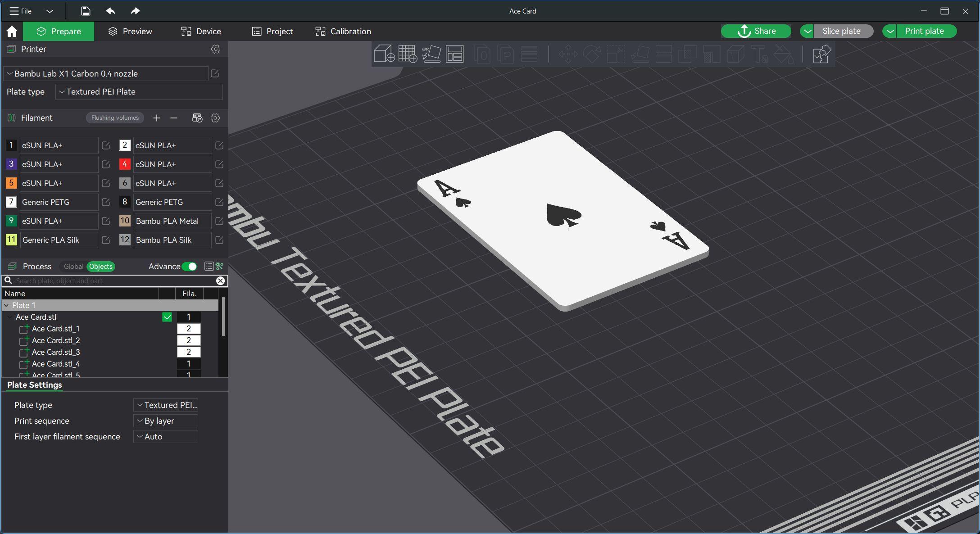Expand the Ace Card.stl tree item
The width and height of the screenshot is (980, 534).
pyautogui.click(x=9, y=317)
